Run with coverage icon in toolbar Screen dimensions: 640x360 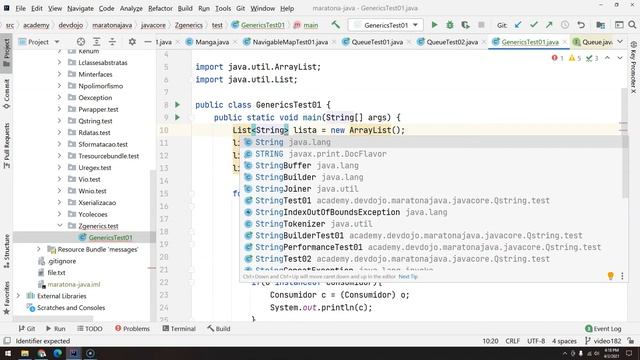[465, 25]
